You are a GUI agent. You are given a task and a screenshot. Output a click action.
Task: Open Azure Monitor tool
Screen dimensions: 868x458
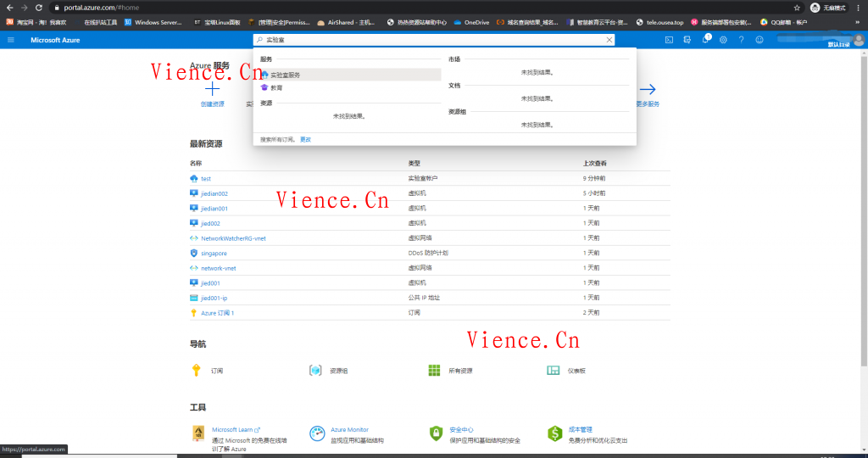click(349, 430)
